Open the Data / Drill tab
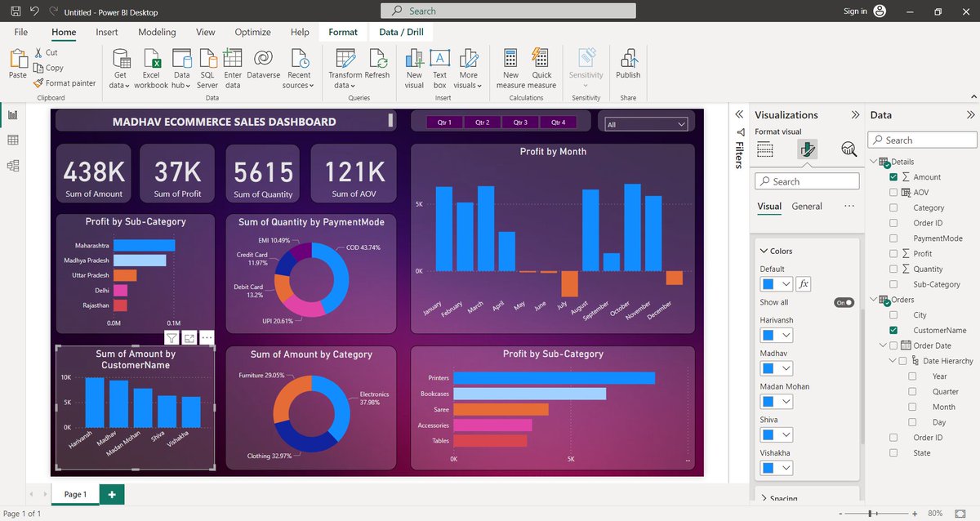The image size is (980, 521). [401, 32]
